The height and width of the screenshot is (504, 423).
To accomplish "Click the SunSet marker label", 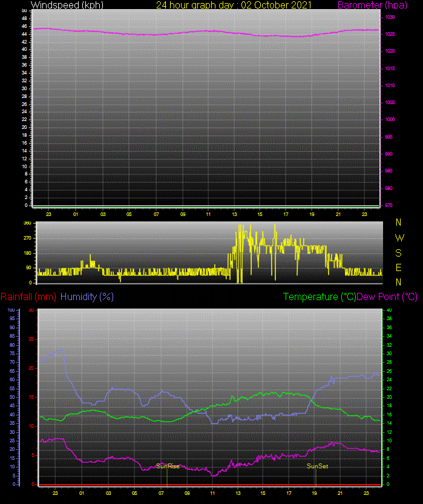I will [317, 466].
